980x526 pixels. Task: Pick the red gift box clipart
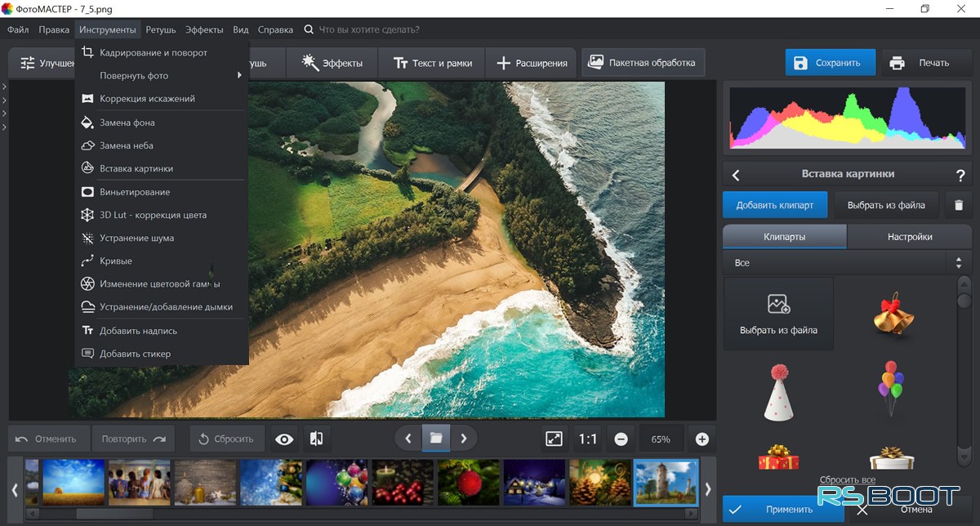pos(778,457)
